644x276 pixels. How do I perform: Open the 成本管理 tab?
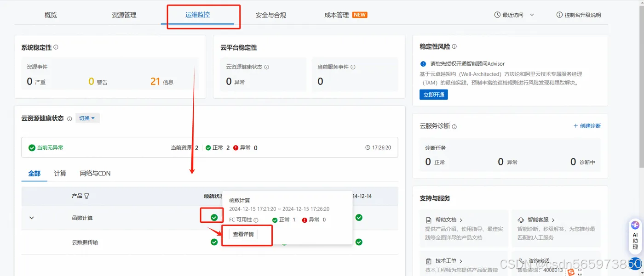coord(337,15)
